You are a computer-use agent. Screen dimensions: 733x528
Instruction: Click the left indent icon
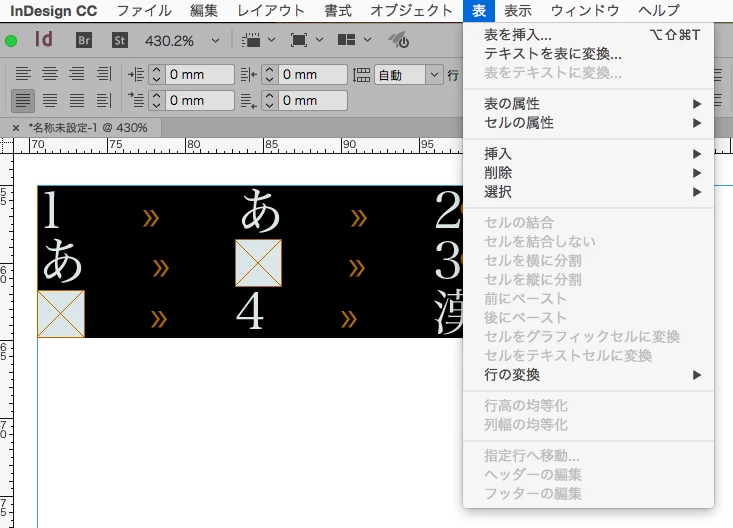(136, 74)
